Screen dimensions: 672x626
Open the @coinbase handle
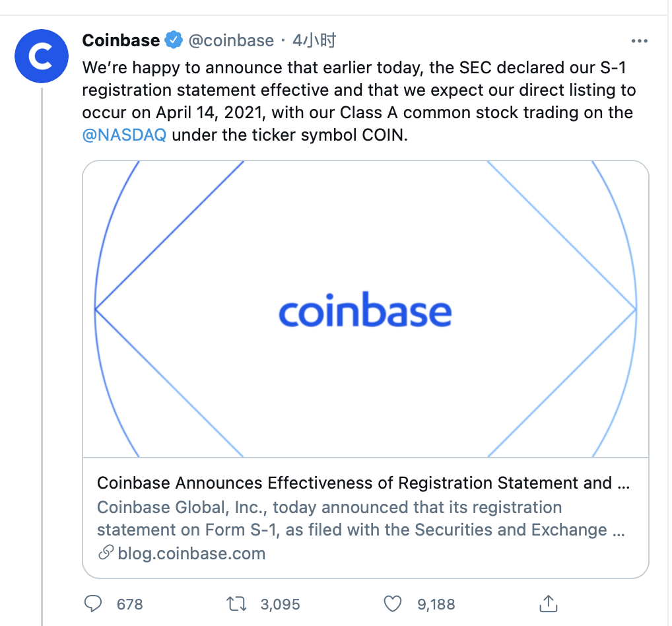pos(231,40)
